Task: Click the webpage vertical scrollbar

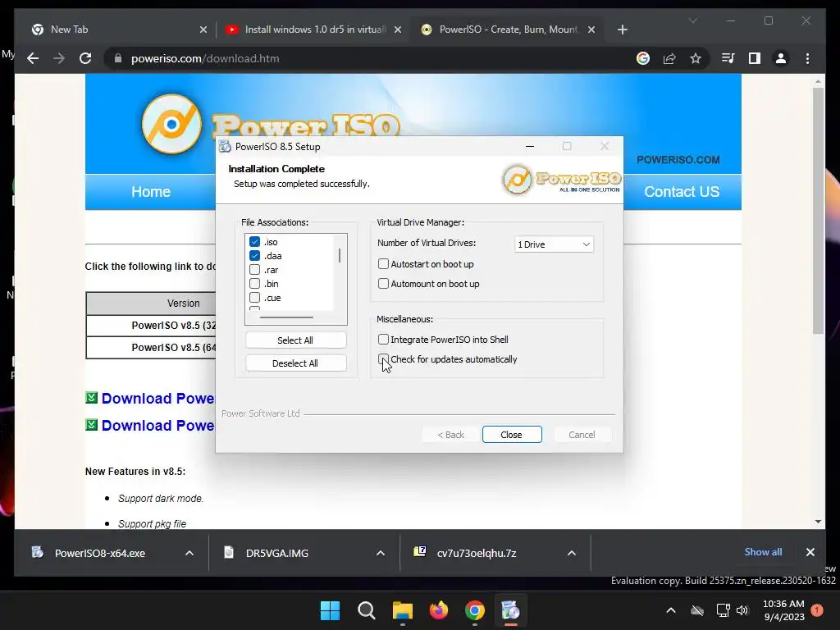Action: 818,209
